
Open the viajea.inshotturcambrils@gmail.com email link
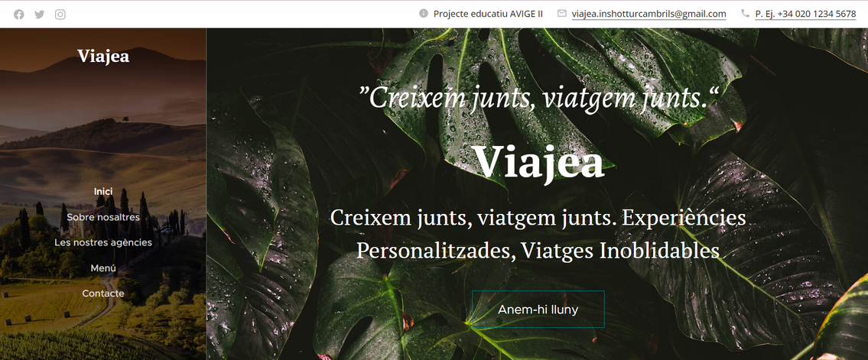click(649, 14)
